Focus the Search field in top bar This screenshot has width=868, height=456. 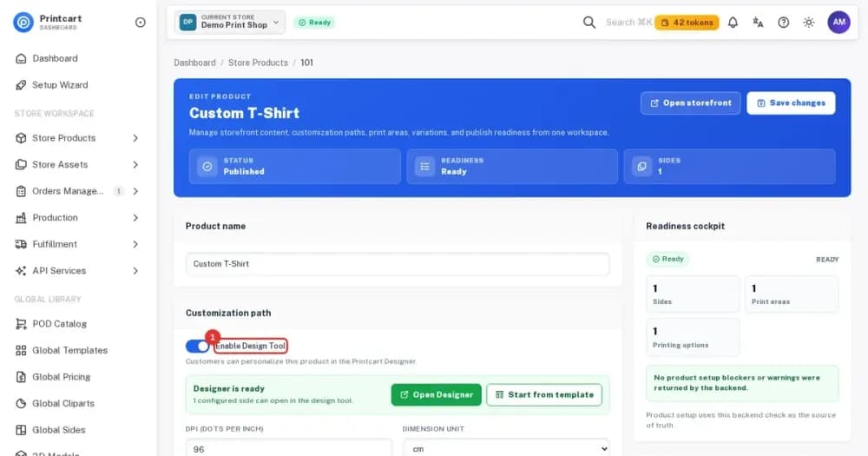(628, 23)
